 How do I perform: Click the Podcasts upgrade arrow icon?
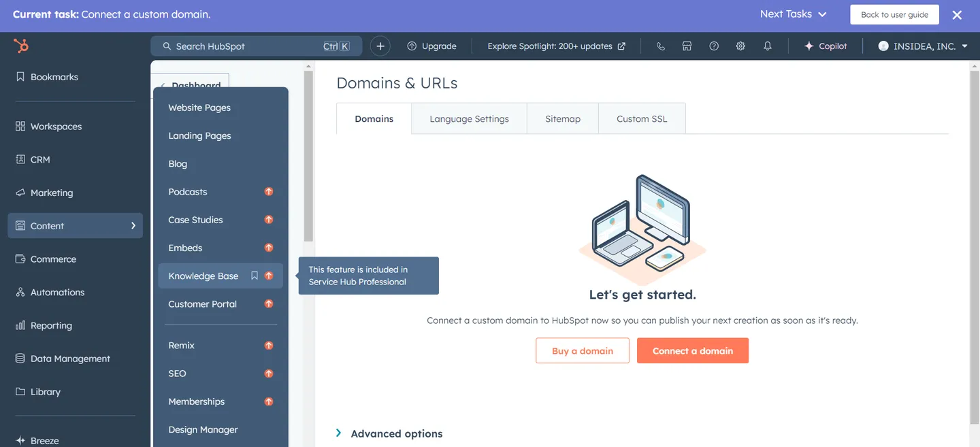269,192
